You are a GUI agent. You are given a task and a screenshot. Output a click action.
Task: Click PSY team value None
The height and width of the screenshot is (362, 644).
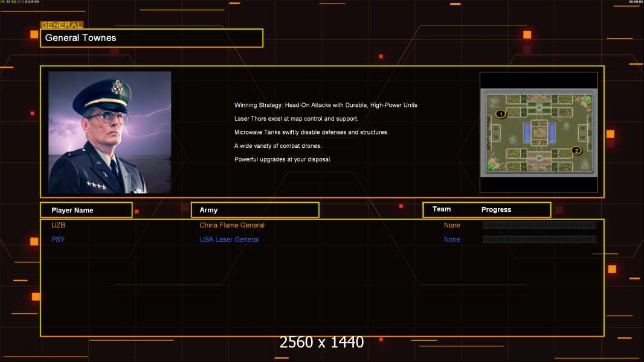click(452, 240)
